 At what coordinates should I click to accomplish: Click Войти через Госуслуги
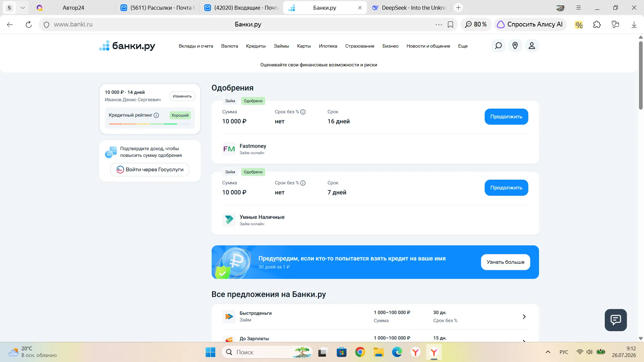150,170
